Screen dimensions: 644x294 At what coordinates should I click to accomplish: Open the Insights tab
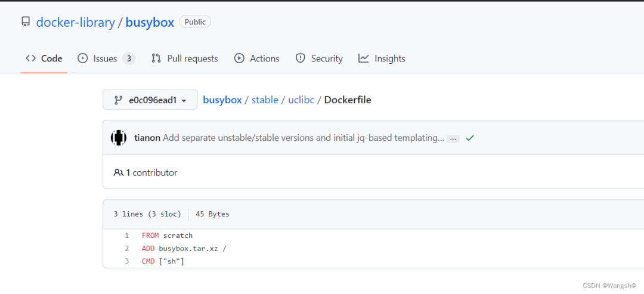382,58
